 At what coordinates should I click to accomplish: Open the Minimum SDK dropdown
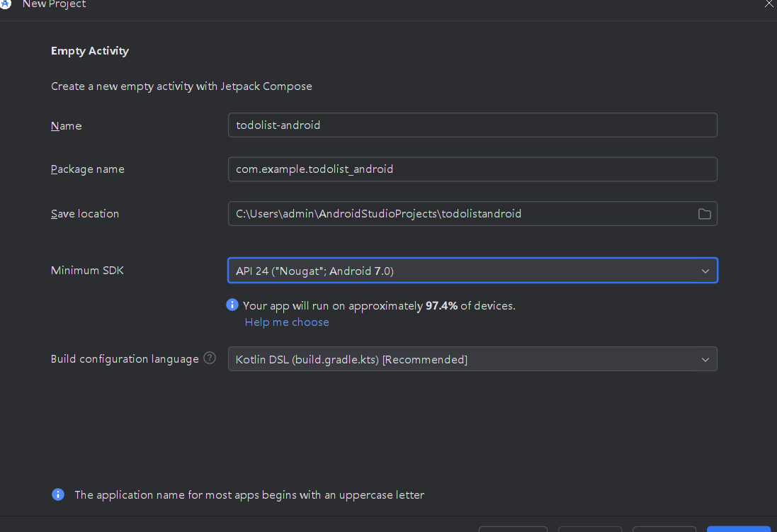(x=472, y=271)
